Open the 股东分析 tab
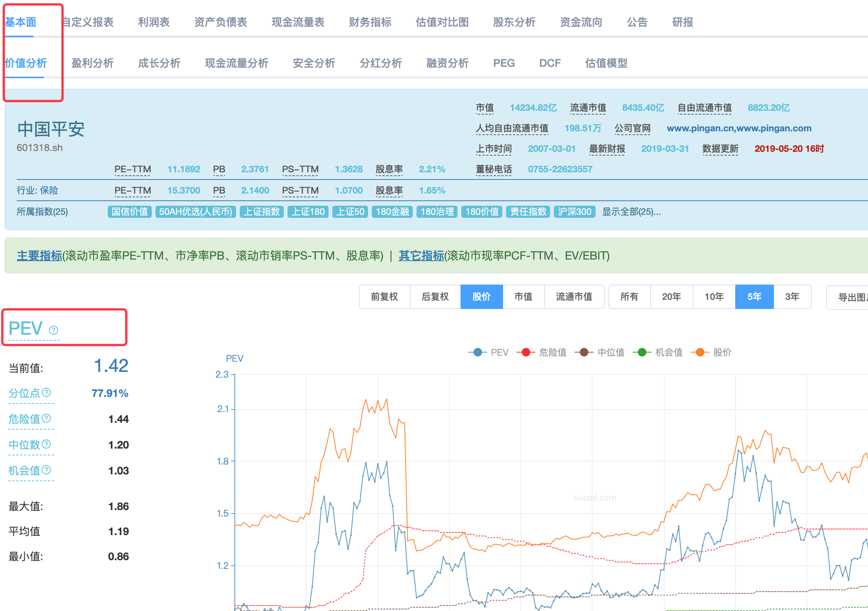The height and width of the screenshot is (611, 868). coord(514,22)
